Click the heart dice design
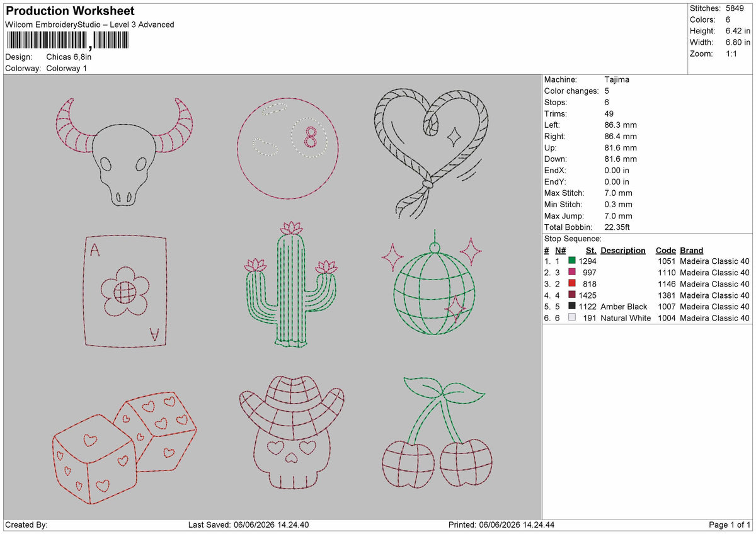This screenshot has width=756, height=534. coord(125,448)
